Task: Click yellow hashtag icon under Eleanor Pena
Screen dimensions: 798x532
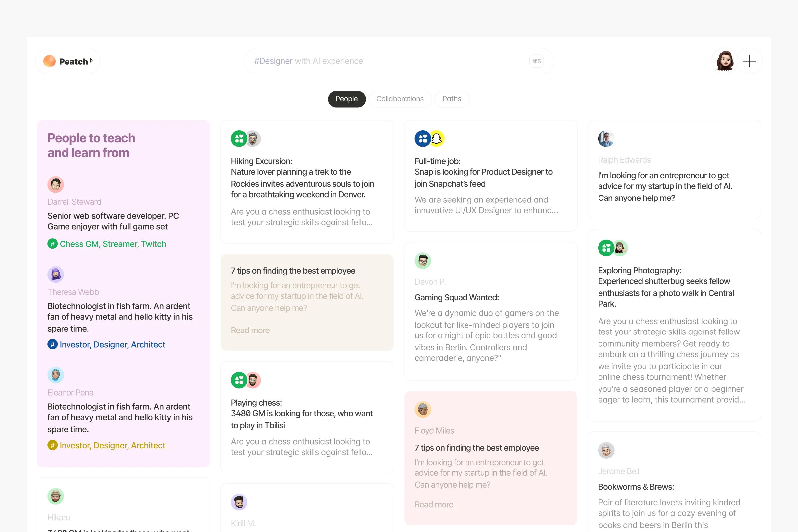Action: 52,445
